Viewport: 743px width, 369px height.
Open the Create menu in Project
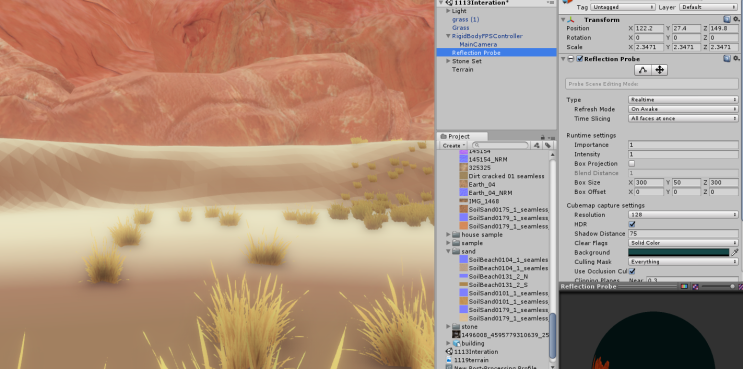pyautogui.click(x=454, y=145)
